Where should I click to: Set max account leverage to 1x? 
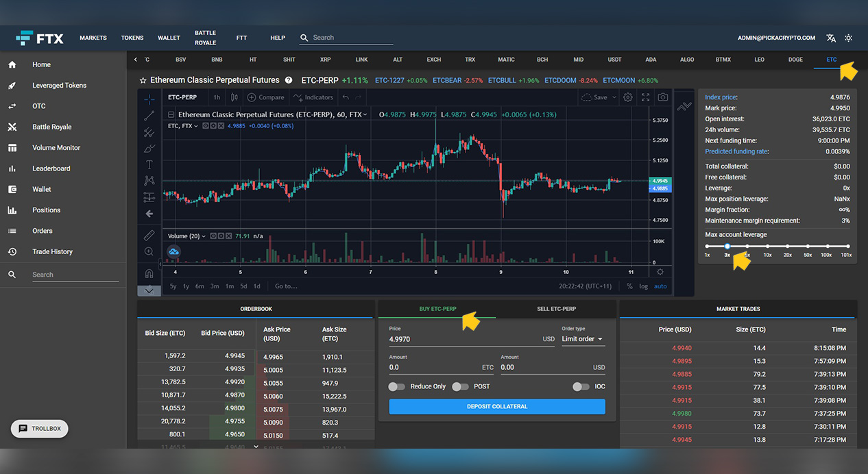click(707, 247)
